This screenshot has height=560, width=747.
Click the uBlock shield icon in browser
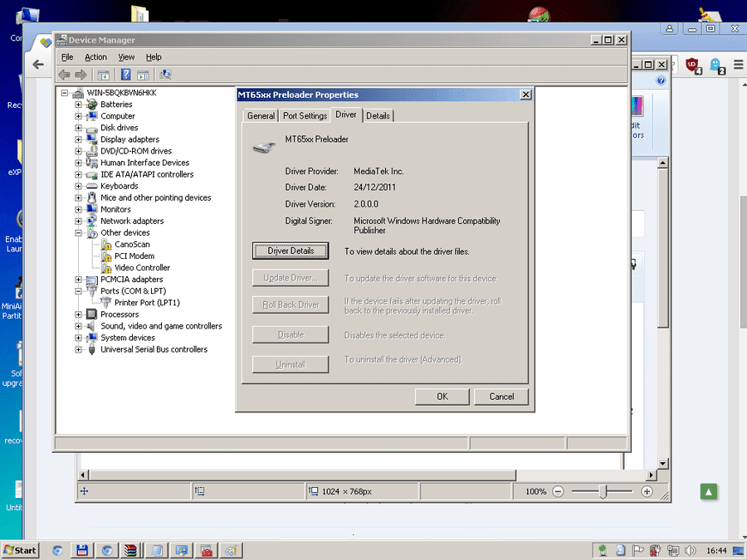point(693,65)
